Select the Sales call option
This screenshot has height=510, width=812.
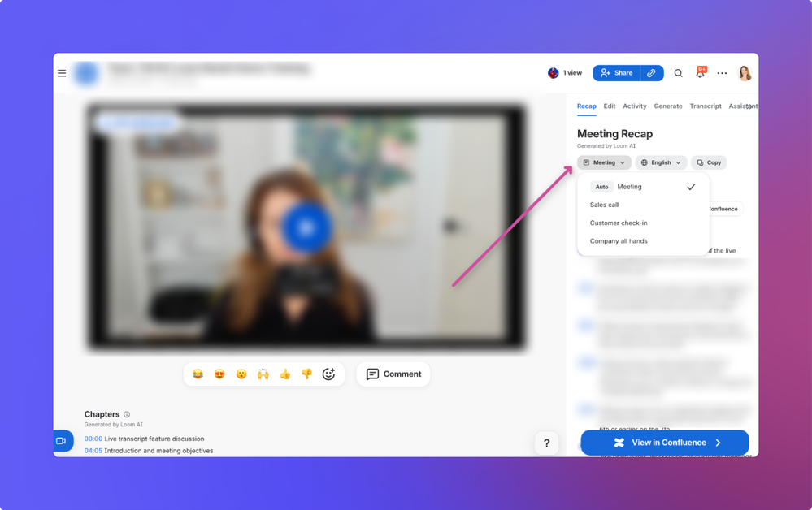(643, 205)
